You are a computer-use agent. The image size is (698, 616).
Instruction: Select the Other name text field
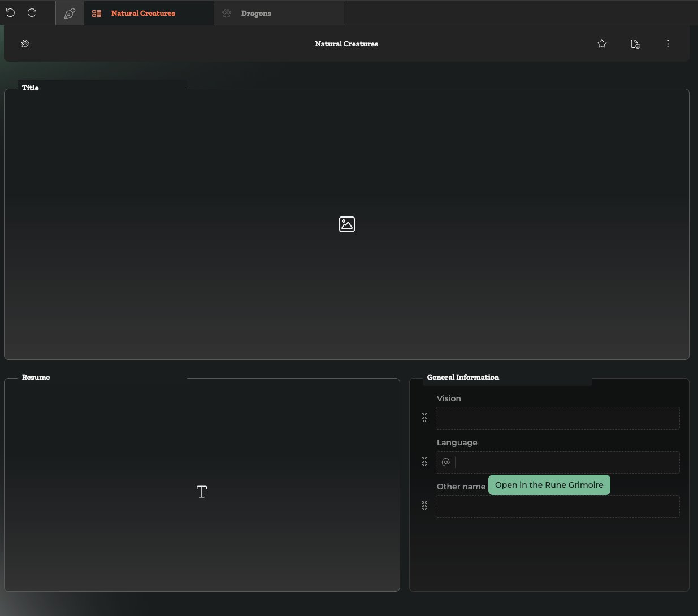557,506
